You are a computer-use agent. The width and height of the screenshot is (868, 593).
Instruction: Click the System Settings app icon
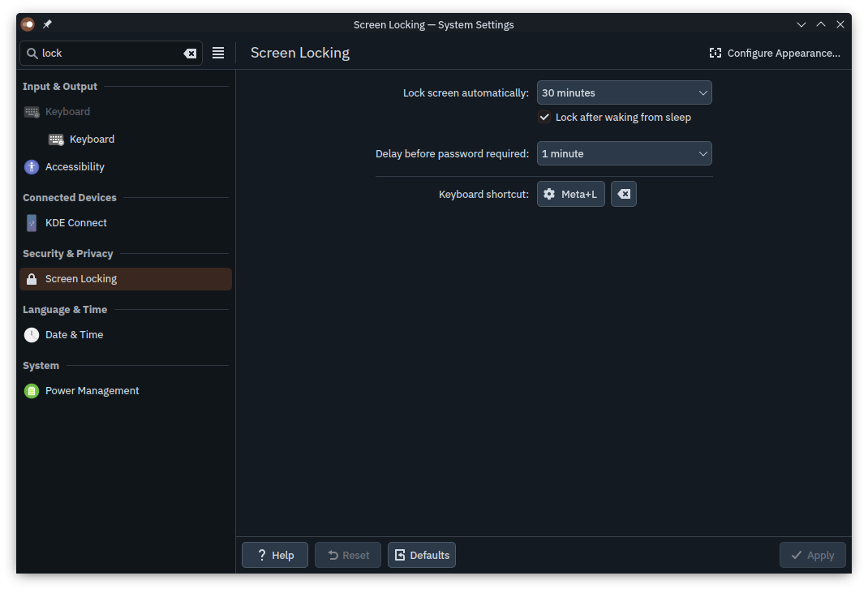click(x=28, y=24)
